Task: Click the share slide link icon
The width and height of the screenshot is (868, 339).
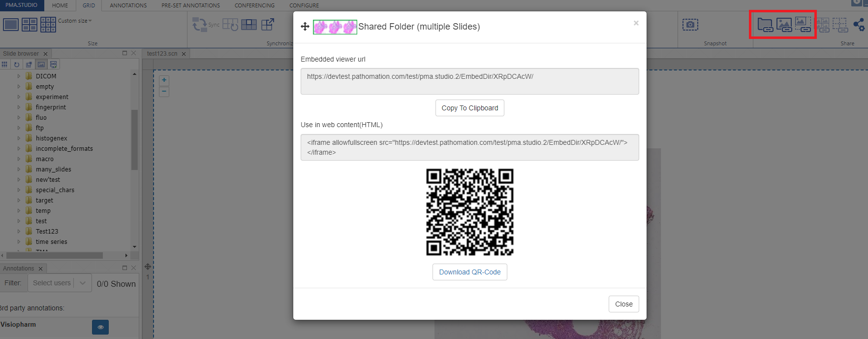Action: click(784, 25)
